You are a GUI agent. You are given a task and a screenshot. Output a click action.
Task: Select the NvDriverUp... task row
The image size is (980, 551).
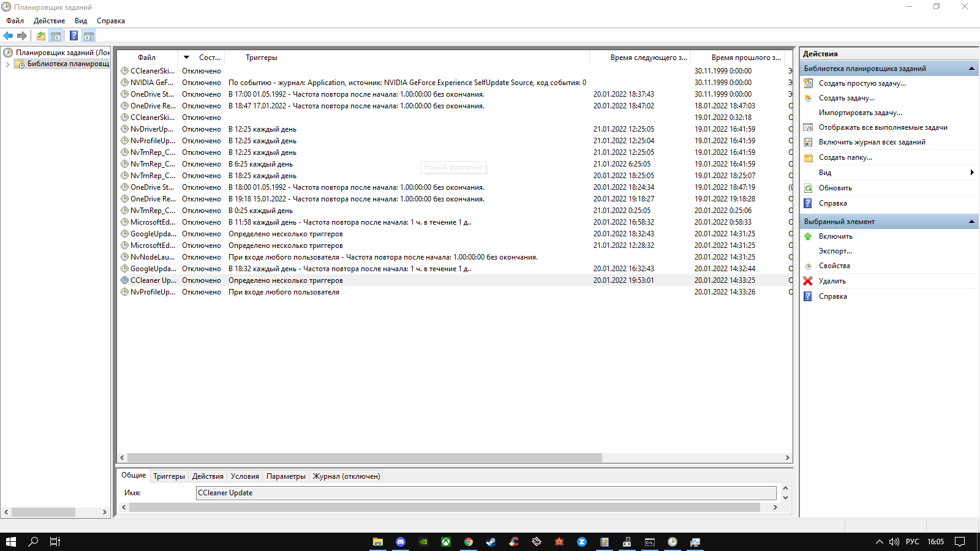point(453,129)
